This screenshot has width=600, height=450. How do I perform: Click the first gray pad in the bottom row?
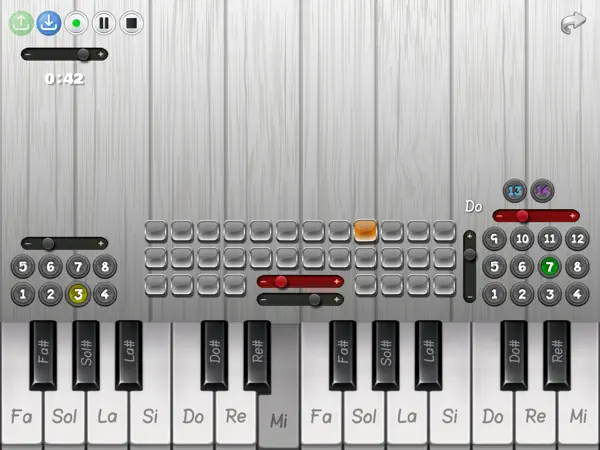click(156, 285)
